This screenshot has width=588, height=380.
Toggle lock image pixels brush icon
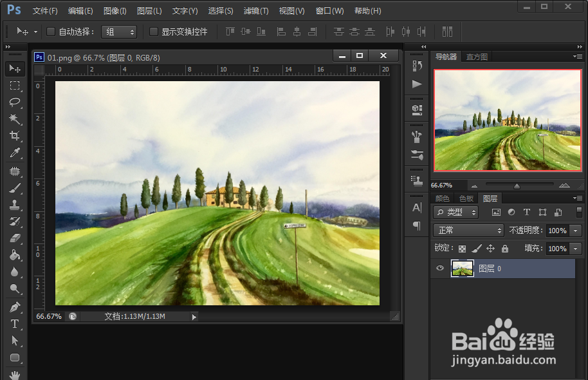pos(476,249)
